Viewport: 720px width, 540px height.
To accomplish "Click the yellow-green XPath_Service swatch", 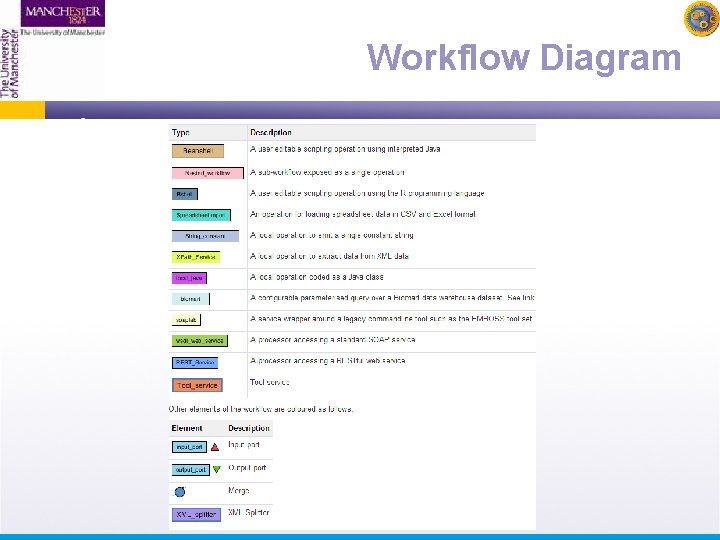I will [196, 257].
